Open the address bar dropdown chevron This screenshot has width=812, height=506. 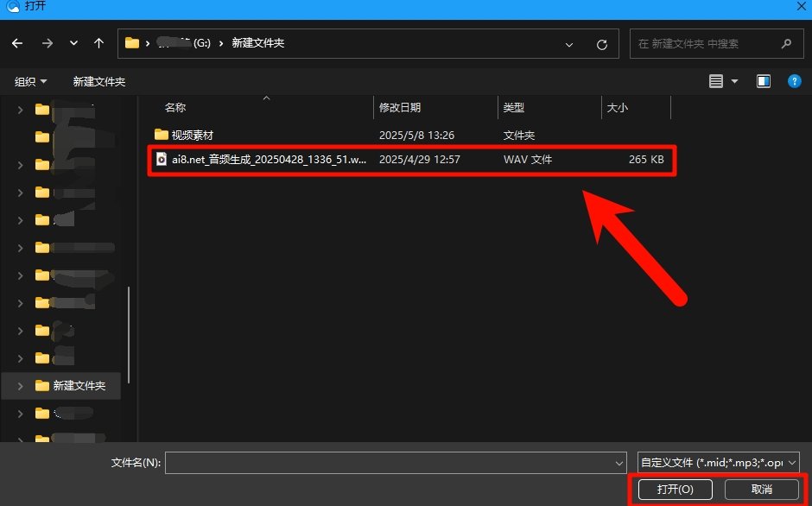(x=568, y=43)
